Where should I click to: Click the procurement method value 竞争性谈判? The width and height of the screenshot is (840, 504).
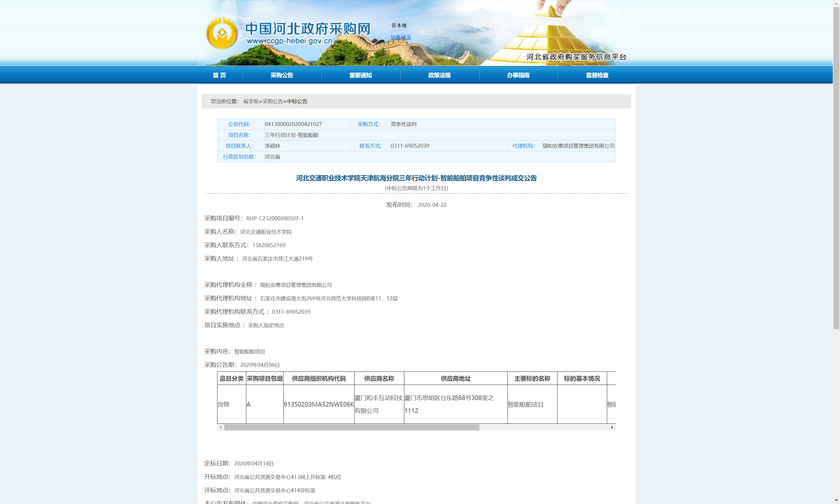(x=403, y=124)
